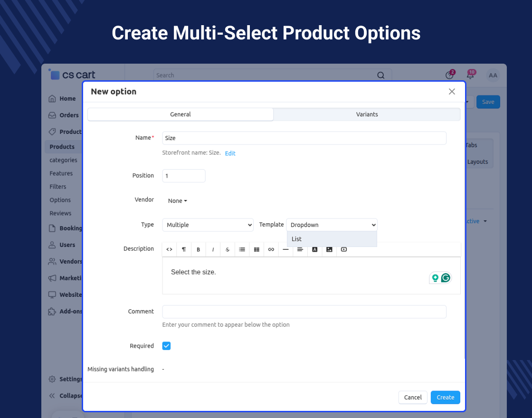This screenshot has width=532, height=418.
Task: Click the Comment input field
Action: [304, 312]
